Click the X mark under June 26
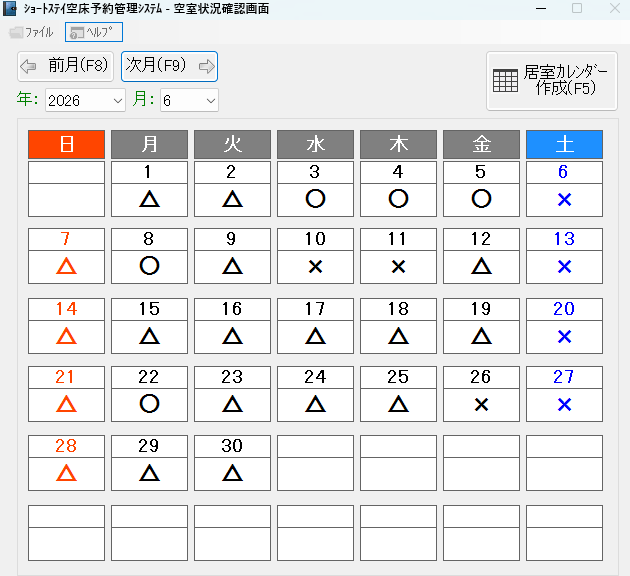 (481, 404)
